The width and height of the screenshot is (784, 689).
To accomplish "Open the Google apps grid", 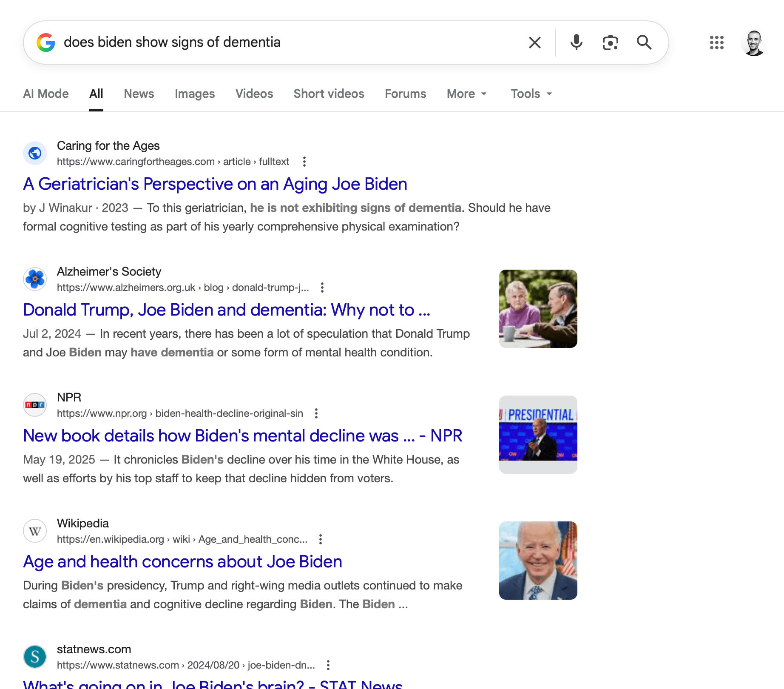I will coord(716,43).
